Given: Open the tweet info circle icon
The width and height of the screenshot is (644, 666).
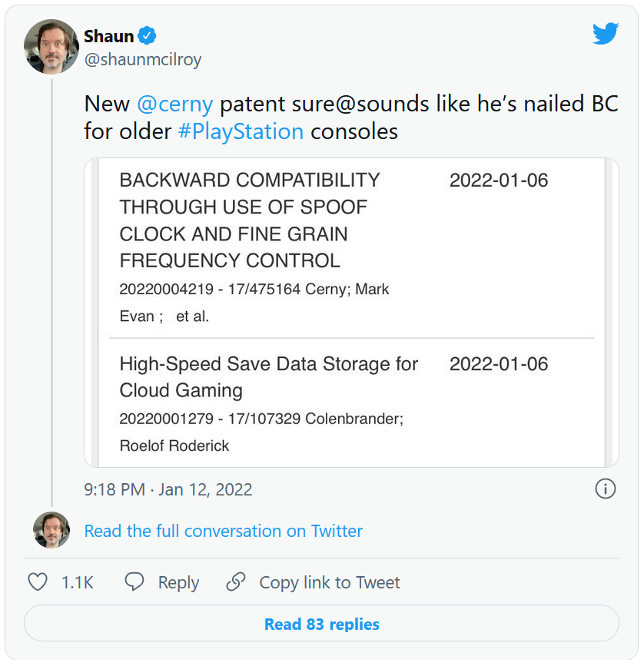Looking at the screenshot, I should (x=606, y=489).
